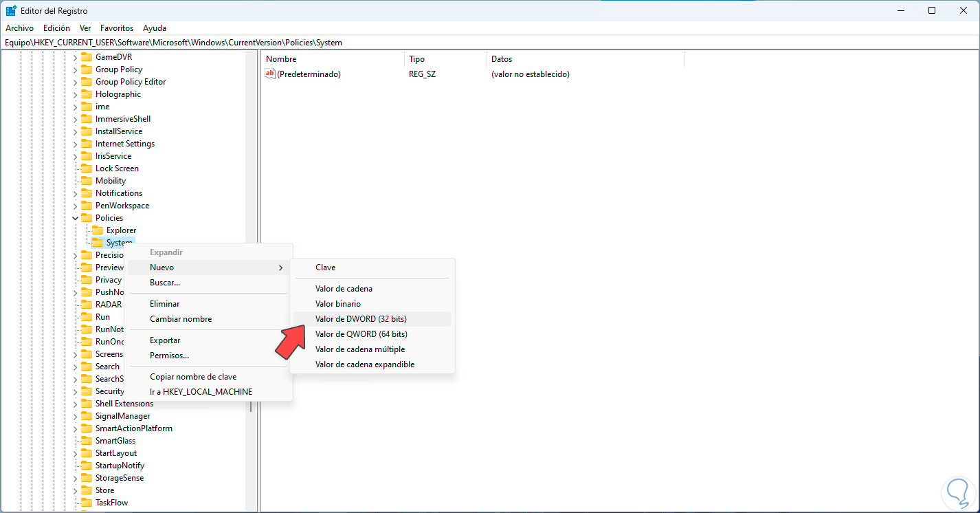Open the Archivo menu

(x=19, y=28)
